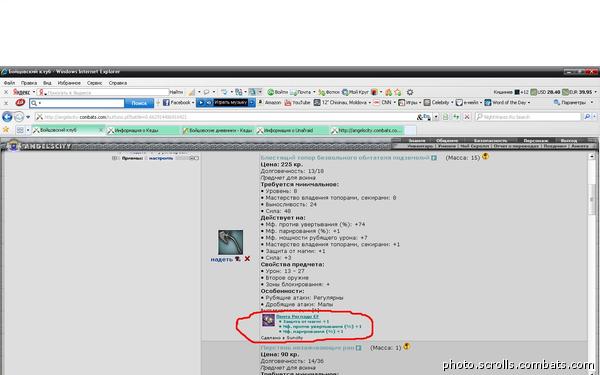Switch to the Информация о Кеды tab
Screen dimensions: 600x375
tap(143, 130)
